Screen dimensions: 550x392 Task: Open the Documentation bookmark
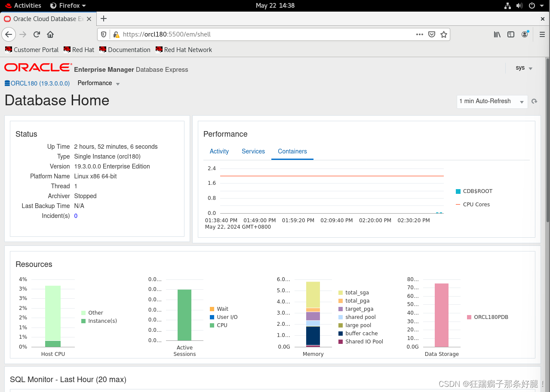125,50
